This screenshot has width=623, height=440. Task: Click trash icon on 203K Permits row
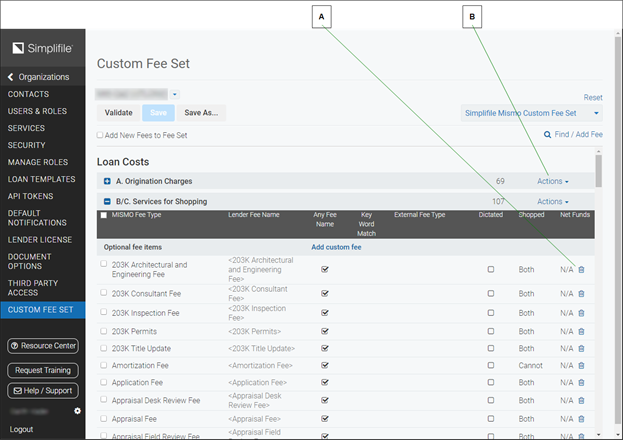tap(581, 331)
